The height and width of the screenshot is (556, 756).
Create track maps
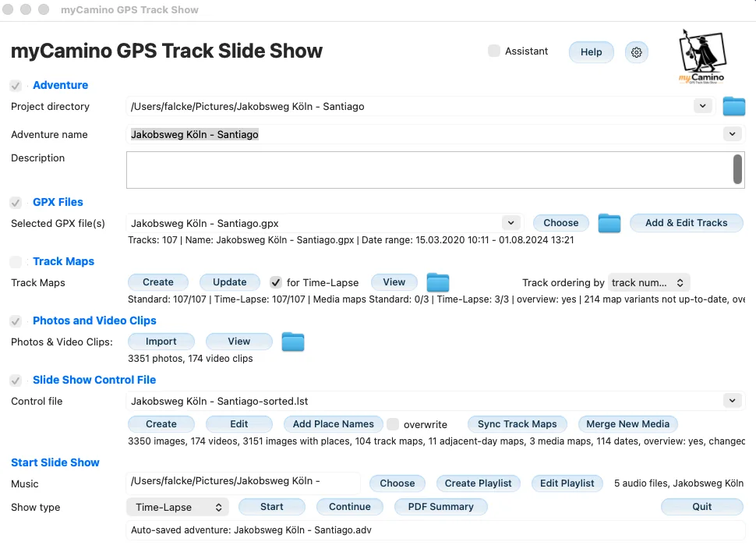click(158, 282)
